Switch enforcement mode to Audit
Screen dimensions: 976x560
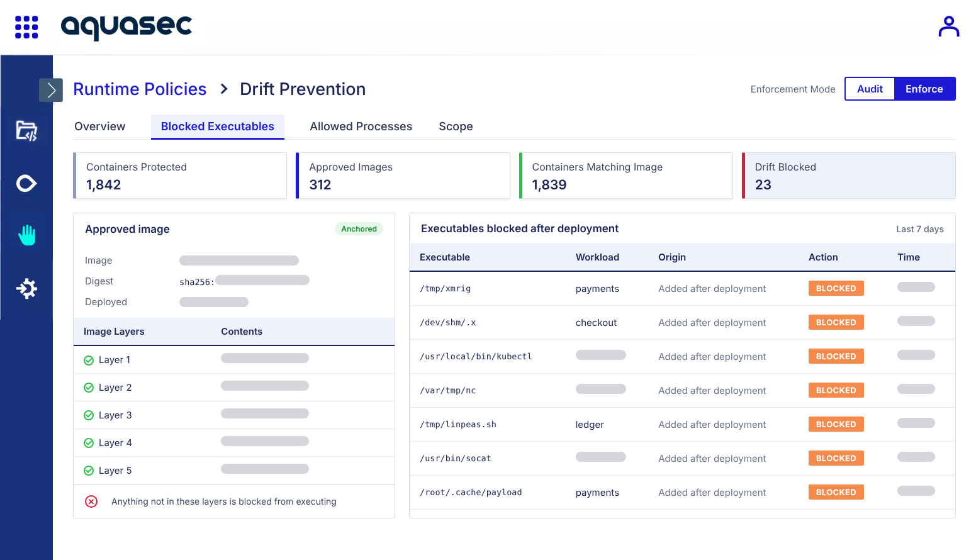pyautogui.click(x=870, y=89)
